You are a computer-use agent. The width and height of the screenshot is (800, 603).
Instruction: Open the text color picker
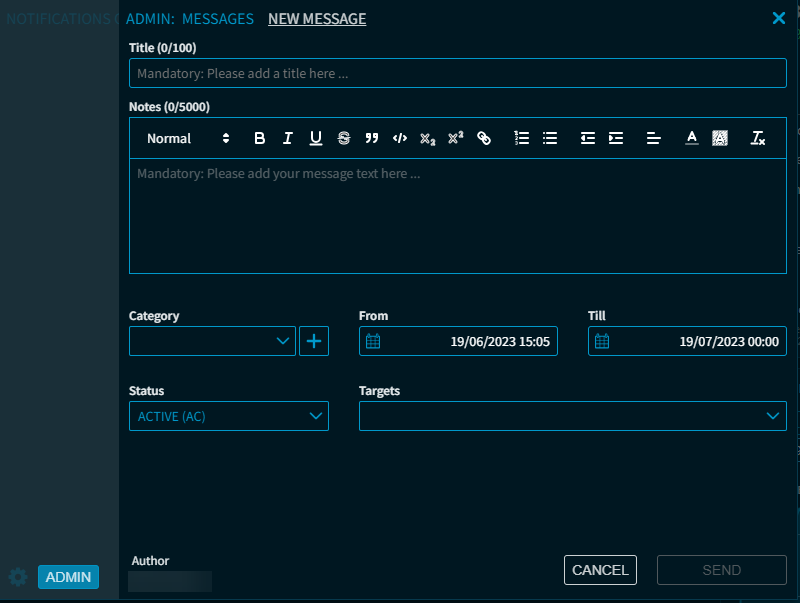click(691, 139)
